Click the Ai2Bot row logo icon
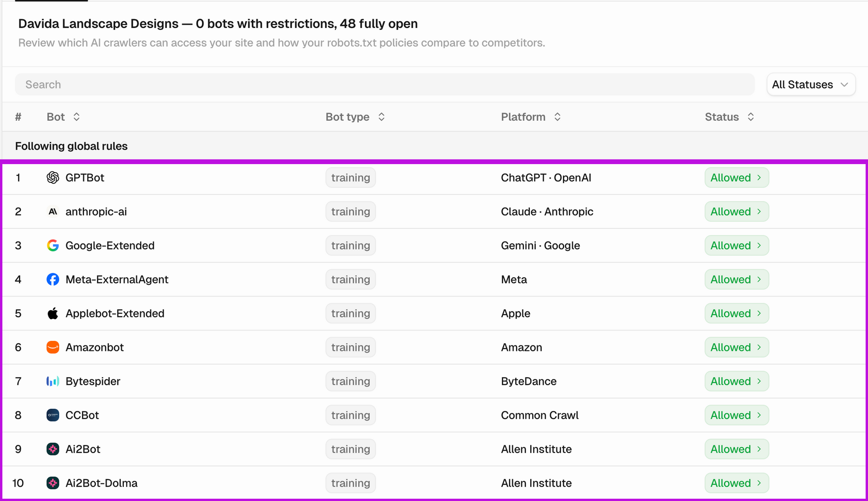Screen dimensions: 868x501 point(53,449)
